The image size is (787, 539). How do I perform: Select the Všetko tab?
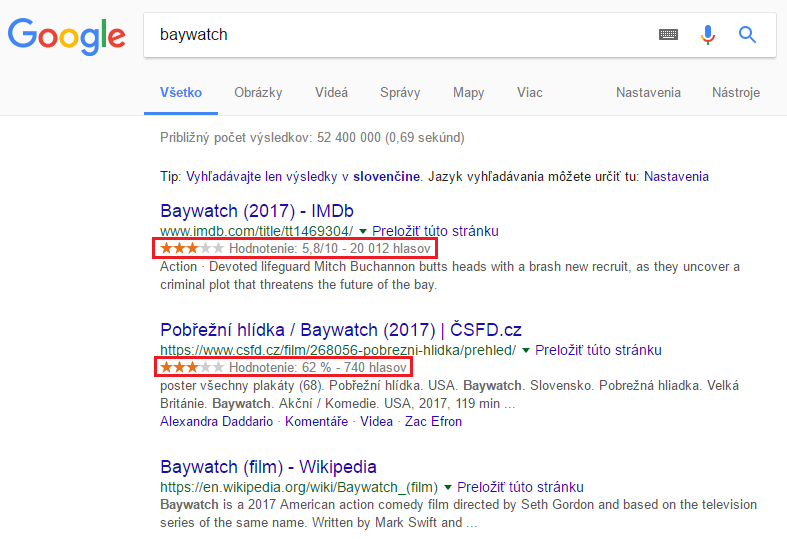point(181,93)
